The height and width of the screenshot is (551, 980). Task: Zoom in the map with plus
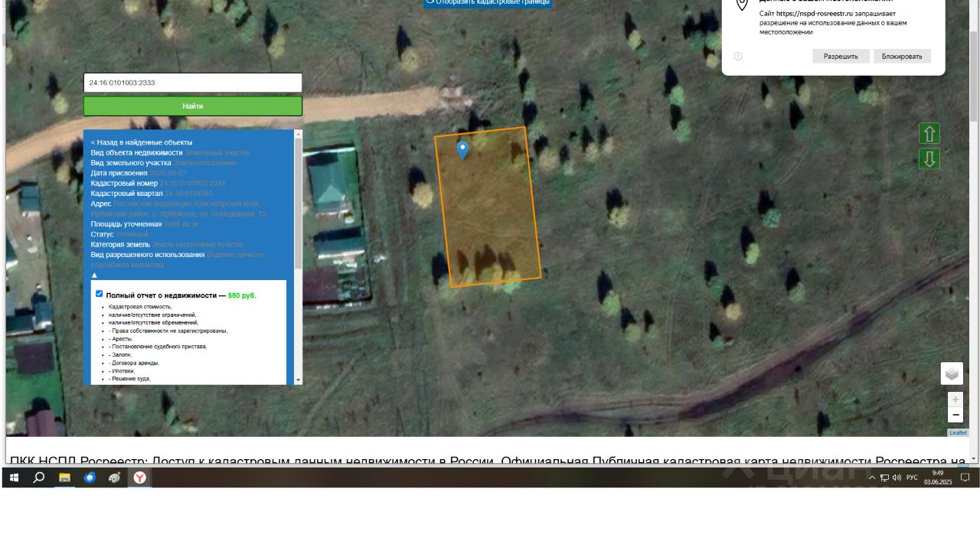click(955, 399)
